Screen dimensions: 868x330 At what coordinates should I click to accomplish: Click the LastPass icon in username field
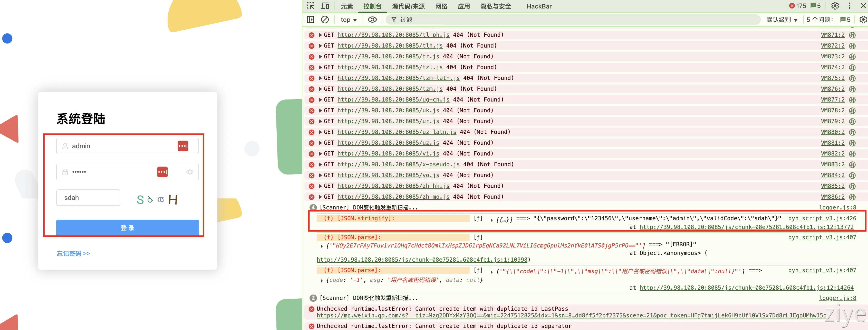coord(183,146)
